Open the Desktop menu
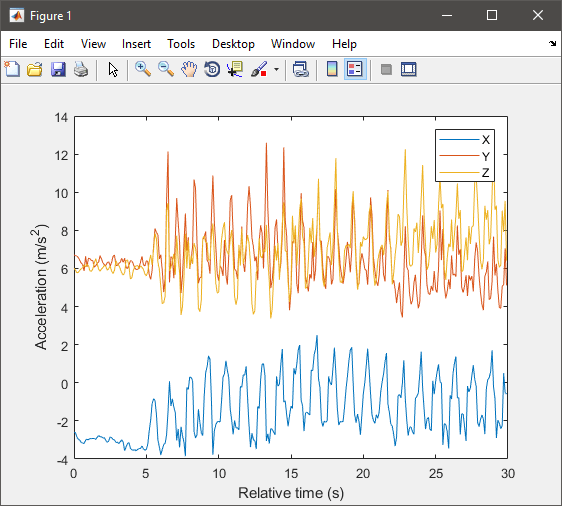 coord(233,44)
